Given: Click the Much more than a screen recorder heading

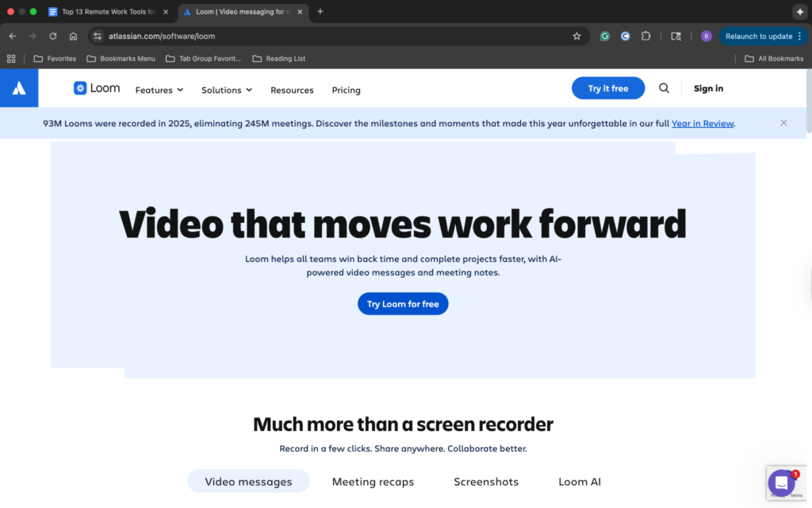Looking at the screenshot, I should coord(403,424).
